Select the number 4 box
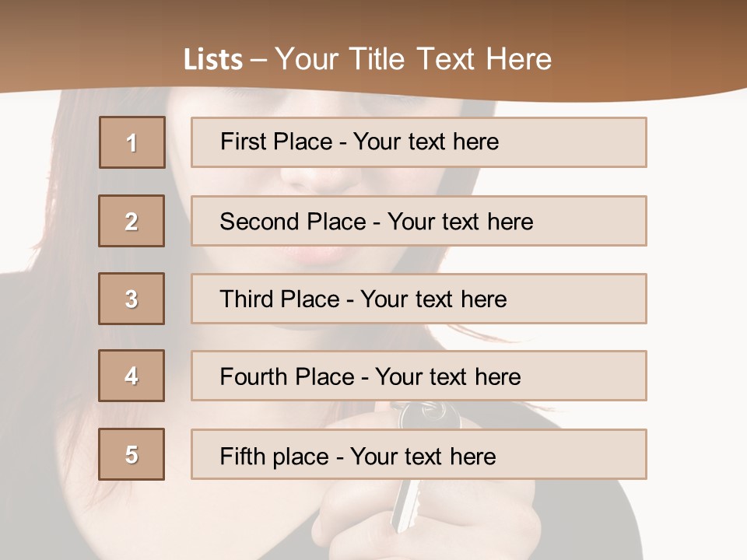This screenshot has width=747, height=560. (132, 376)
